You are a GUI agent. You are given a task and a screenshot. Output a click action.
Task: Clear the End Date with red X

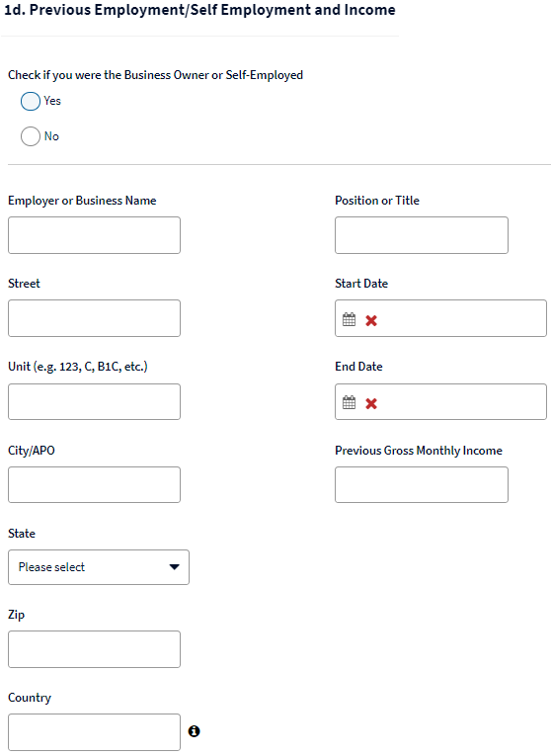click(x=371, y=403)
